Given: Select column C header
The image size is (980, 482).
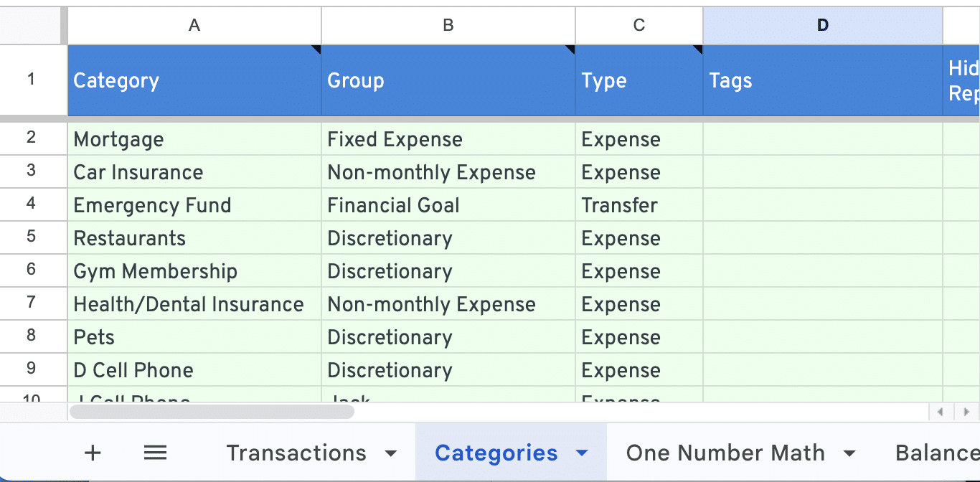Looking at the screenshot, I should click(639, 26).
